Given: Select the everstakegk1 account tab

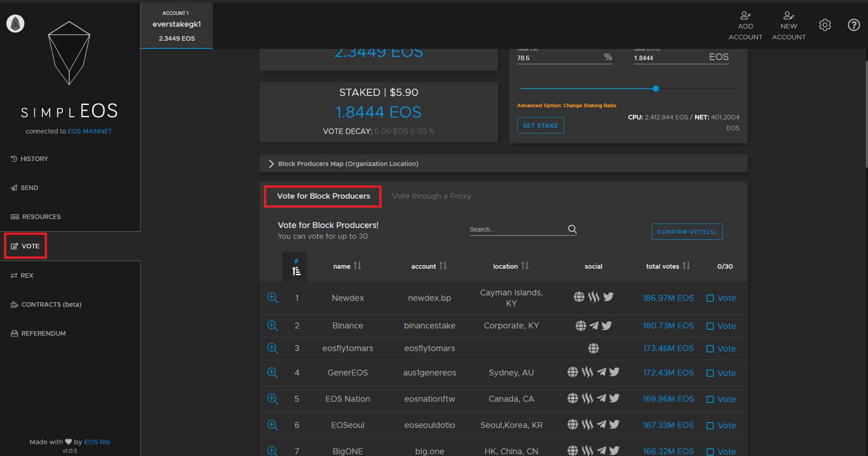Looking at the screenshot, I should pos(177,26).
